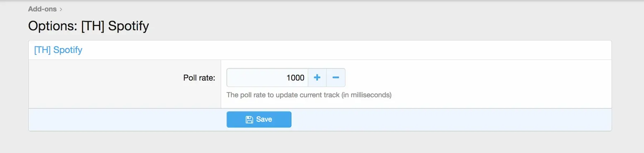This screenshot has height=153, width=644.
Task: Select the Add-ons breadcrumb item
Action: point(42,9)
